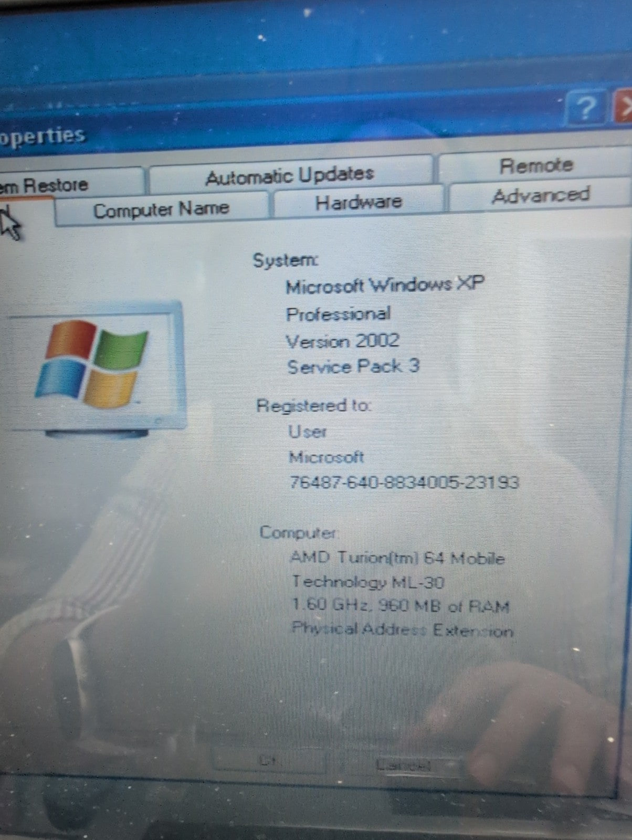This screenshot has height=840, width=632.
Task: Click the 'Microsoft Windows XP' text
Action: pos(385,285)
